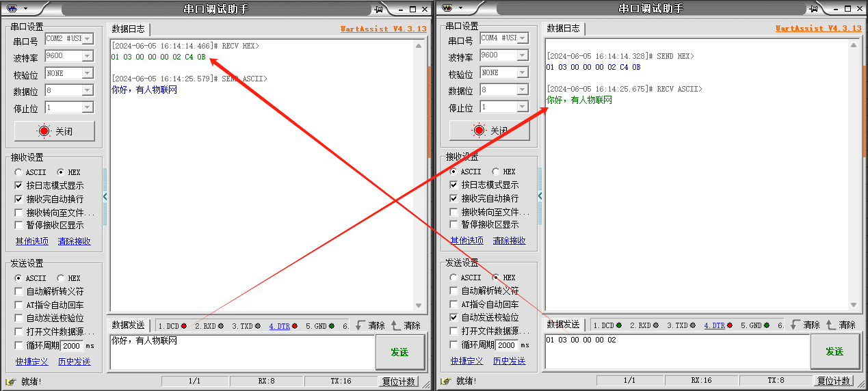
Task: Click the send text box containing 你好，有人物联网
Action: pos(241,351)
